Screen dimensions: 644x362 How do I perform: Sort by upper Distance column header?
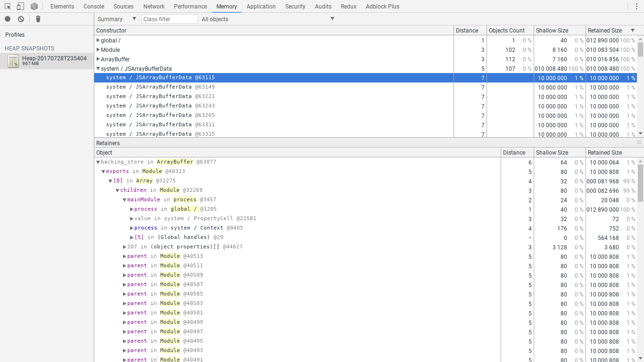coord(470,30)
